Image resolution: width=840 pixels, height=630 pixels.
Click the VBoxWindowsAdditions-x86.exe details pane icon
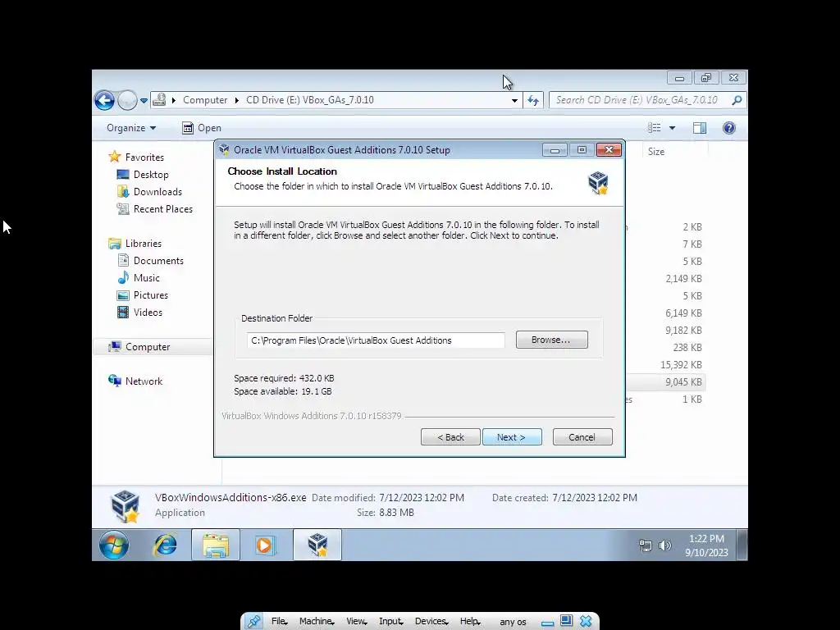tap(125, 505)
